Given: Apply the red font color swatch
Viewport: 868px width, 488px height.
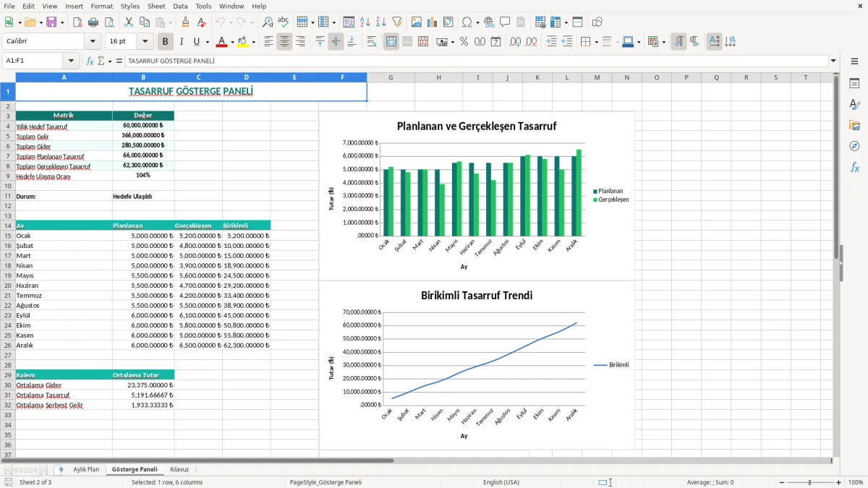Looking at the screenshot, I should 221,42.
